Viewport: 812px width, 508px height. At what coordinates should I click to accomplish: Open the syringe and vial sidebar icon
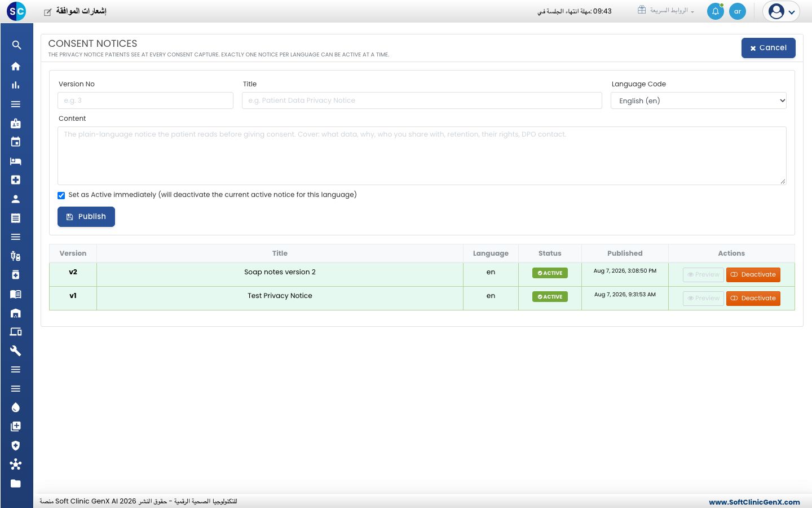[16, 256]
